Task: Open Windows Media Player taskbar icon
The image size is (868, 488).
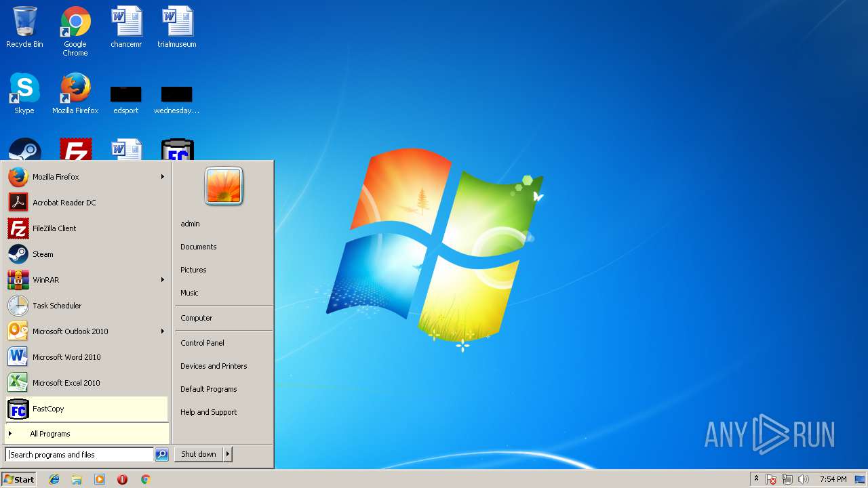Action: coord(100,479)
